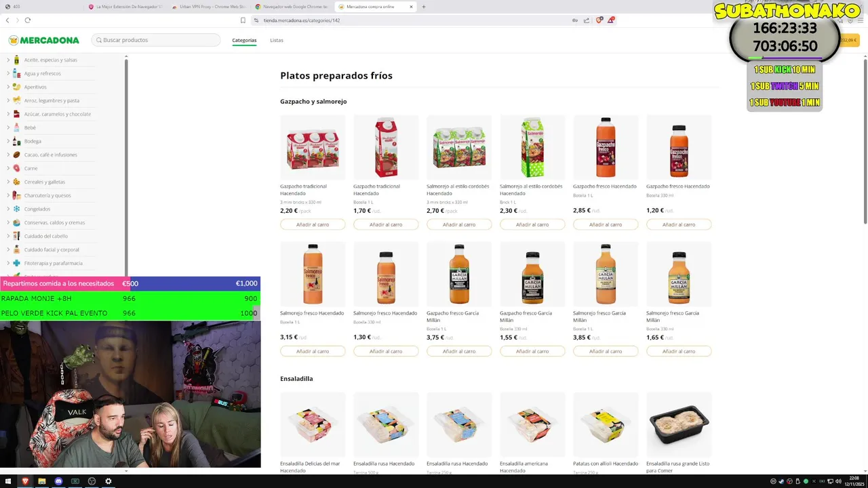
Task: Bookmark this page with bookmark icon
Action: (x=243, y=20)
